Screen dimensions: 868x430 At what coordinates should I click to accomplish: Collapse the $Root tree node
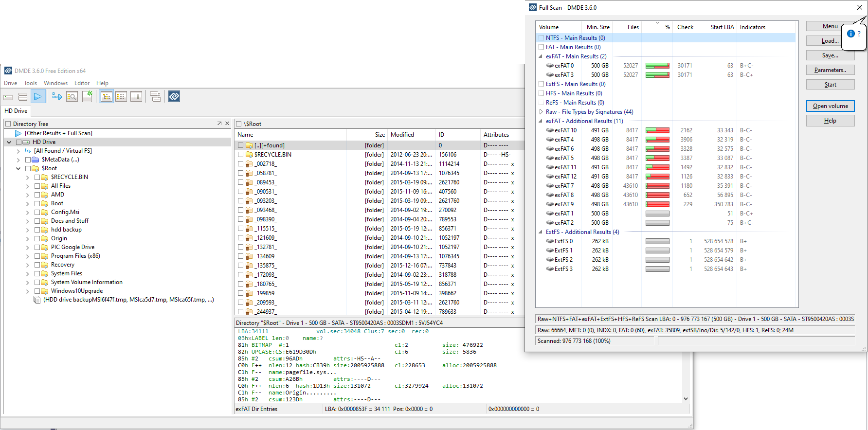click(x=18, y=169)
